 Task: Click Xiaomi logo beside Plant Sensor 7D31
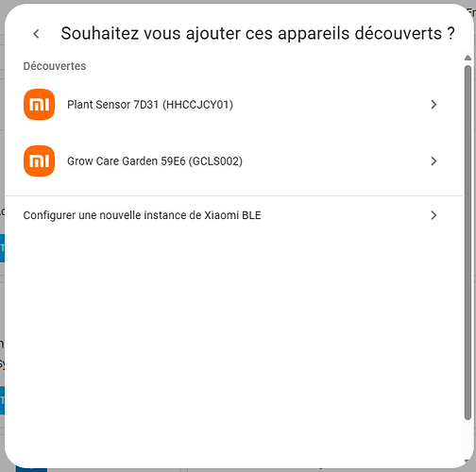(x=39, y=105)
